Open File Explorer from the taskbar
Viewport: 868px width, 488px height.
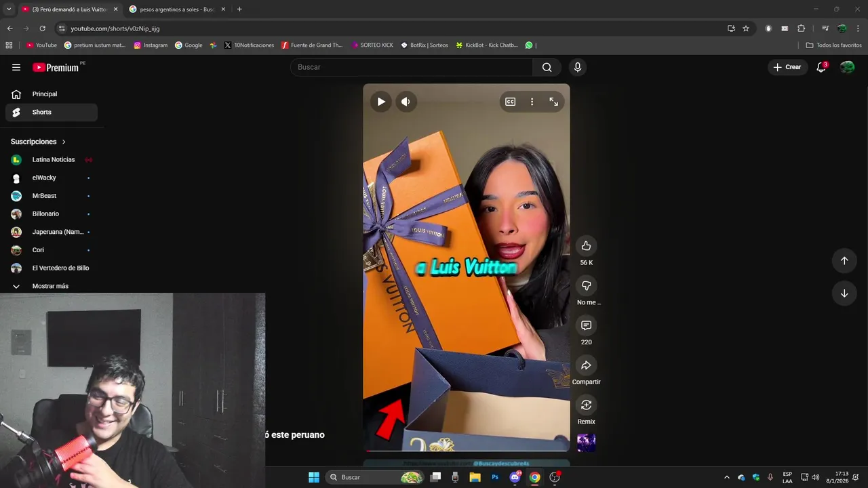(x=475, y=477)
